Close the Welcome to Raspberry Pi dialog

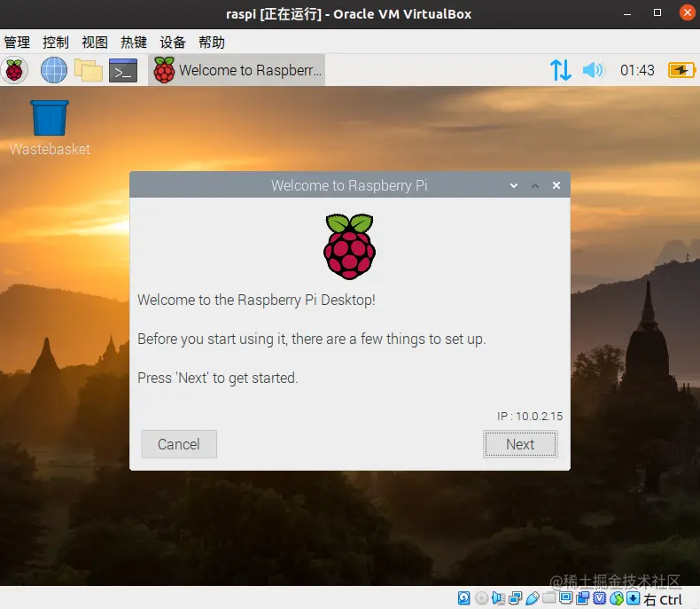click(556, 185)
